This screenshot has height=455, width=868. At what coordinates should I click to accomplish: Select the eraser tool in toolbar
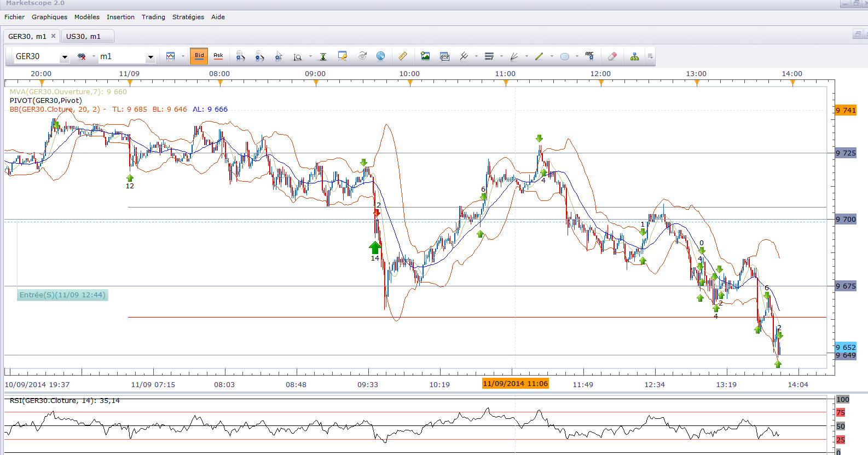(x=612, y=56)
